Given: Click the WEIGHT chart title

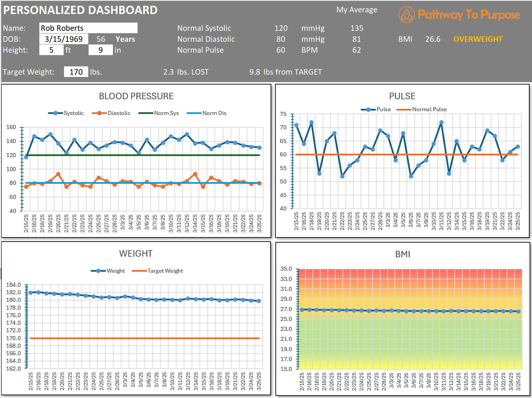Looking at the screenshot, I should click(x=135, y=254).
